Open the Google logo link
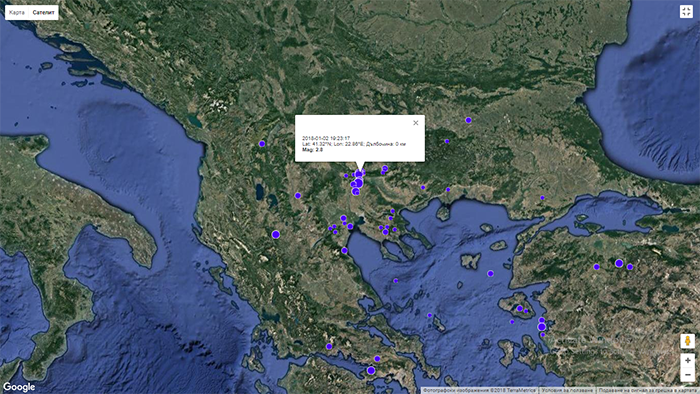This screenshot has width=700, height=394. pyautogui.click(x=19, y=387)
